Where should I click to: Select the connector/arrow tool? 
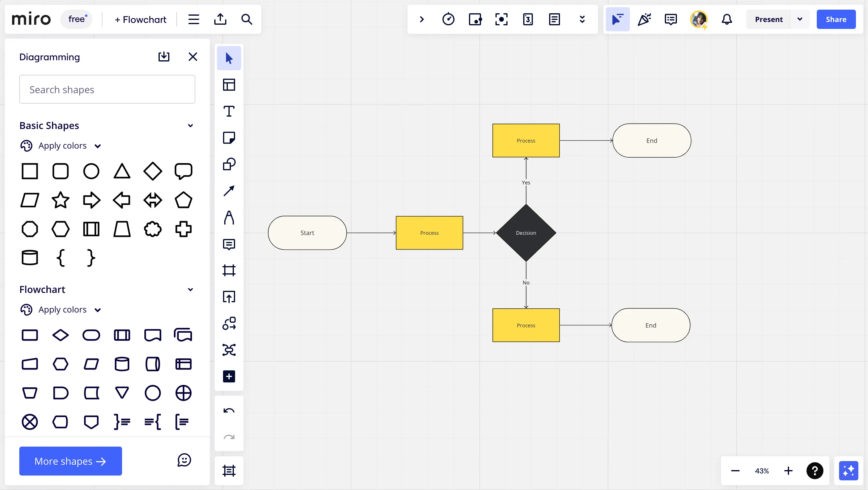[229, 191]
